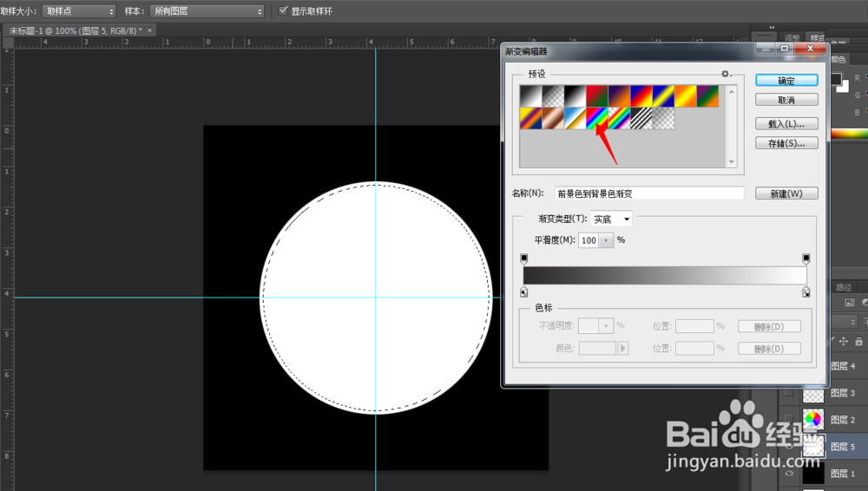The image size is (868, 491).
Task: Create new gradient with 新建(W)
Action: [x=786, y=193]
